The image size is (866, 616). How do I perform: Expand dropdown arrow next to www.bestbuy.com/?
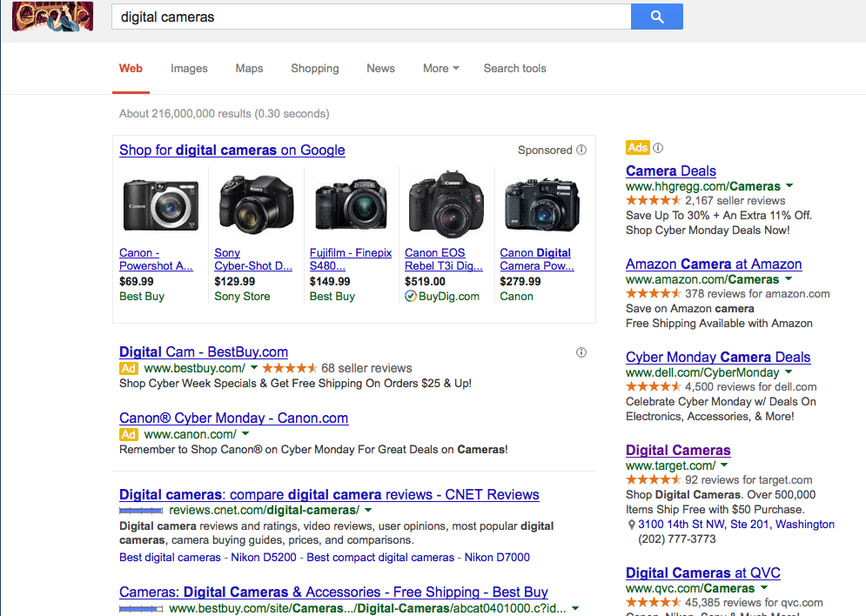(x=254, y=368)
